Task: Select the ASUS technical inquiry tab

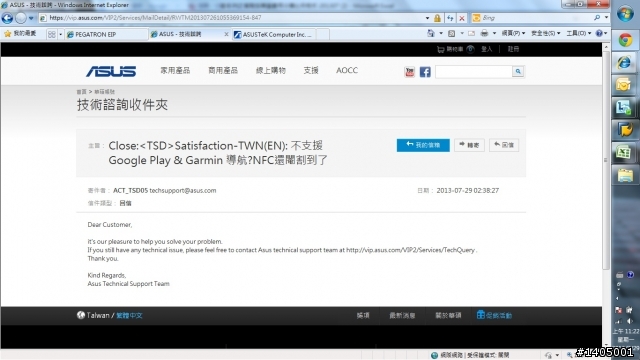Action: click(x=186, y=34)
